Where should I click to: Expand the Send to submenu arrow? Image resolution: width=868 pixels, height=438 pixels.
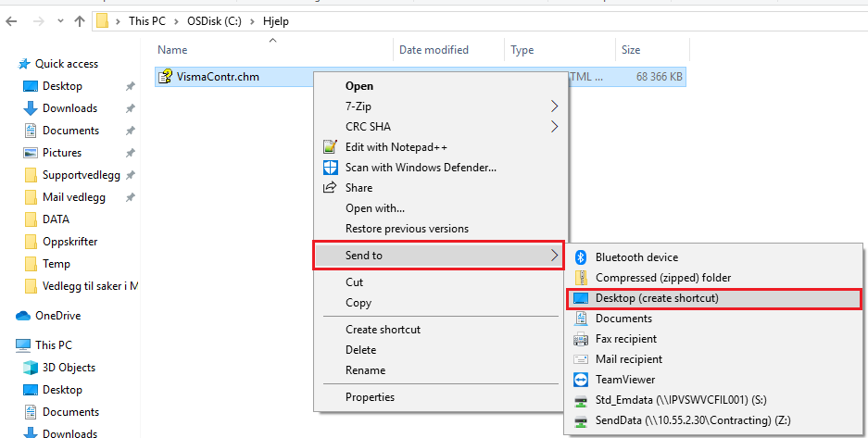pyautogui.click(x=555, y=255)
